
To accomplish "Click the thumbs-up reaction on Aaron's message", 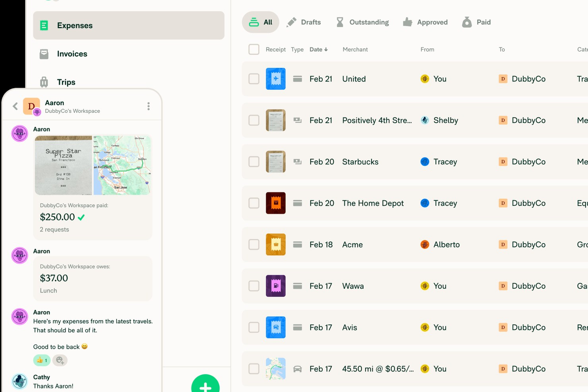I will (41, 360).
